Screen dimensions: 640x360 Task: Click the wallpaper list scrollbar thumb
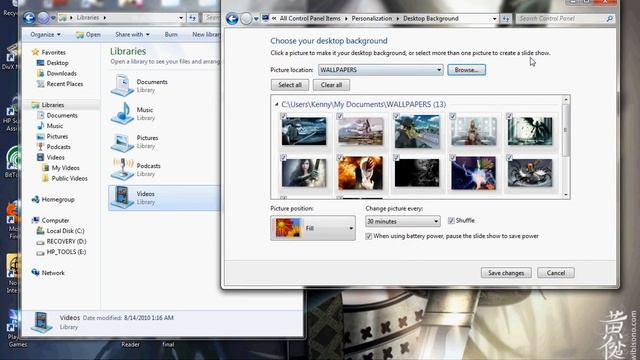click(566, 130)
